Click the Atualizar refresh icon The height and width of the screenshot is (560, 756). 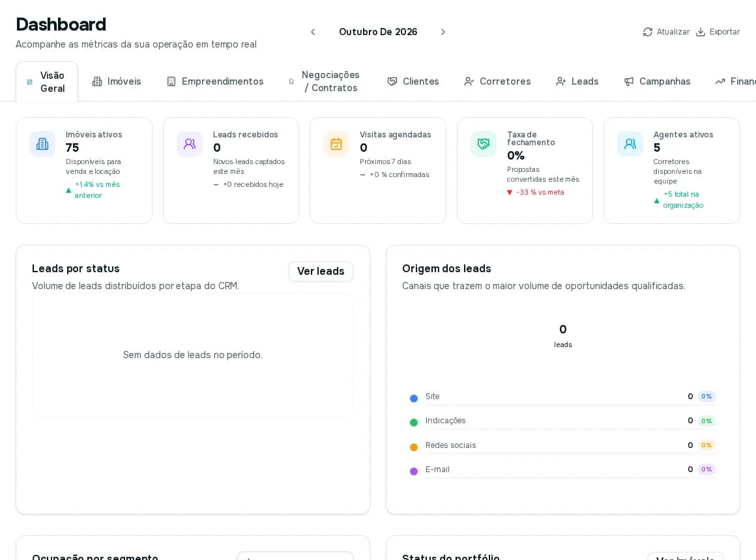click(x=648, y=32)
